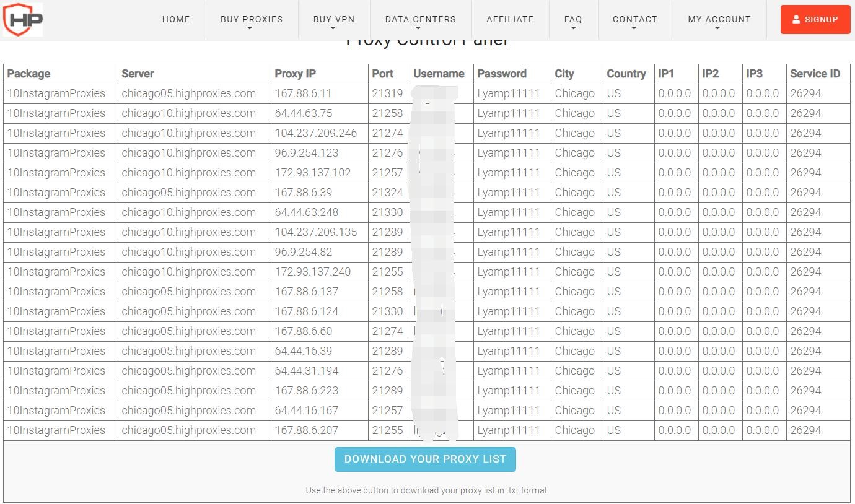Expand the DATA CENTERS dropdown arrow
Screen dimensions: 855x504
[418, 28]
